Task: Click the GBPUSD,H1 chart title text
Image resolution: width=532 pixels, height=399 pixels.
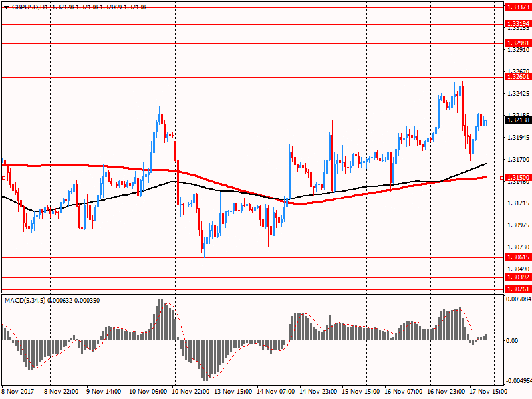Action: pyautogui.click(x=30, y=7)
